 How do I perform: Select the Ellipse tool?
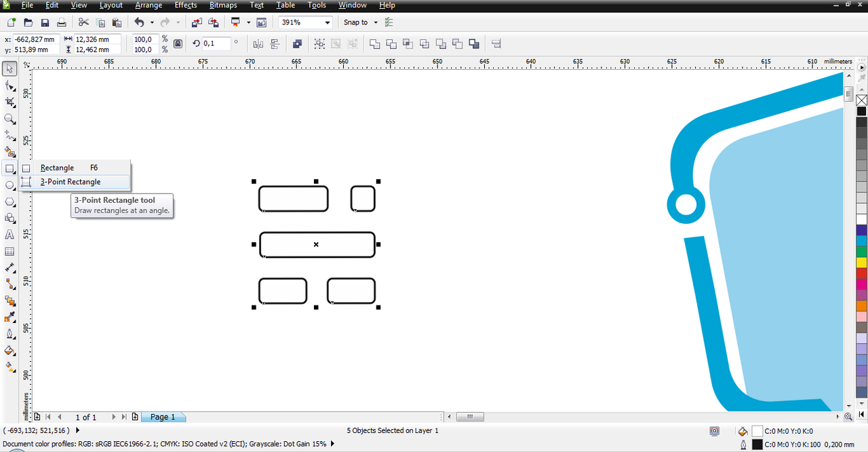pyautogui.click(x=9, y=185)
